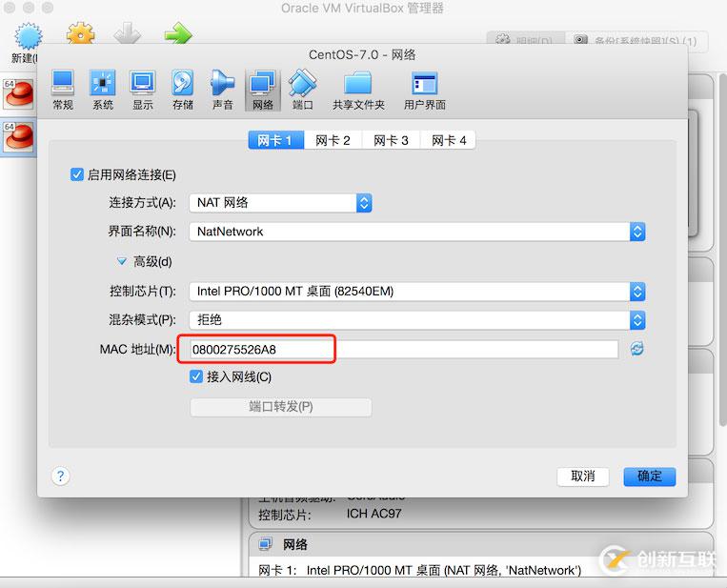The image size is (727, 588).
Task: Select the 网络 (Network) settings section
Action: 263,90
